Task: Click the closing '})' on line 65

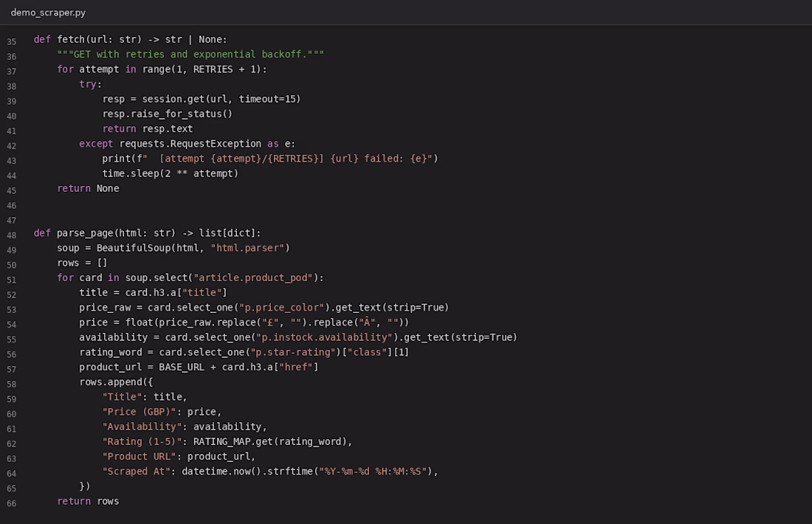Action: (85, 486)
